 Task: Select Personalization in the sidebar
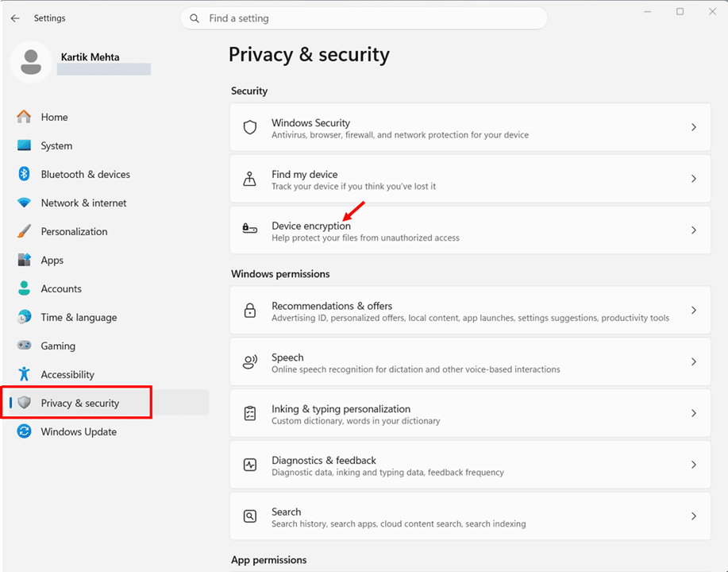(x=74, y=231)
